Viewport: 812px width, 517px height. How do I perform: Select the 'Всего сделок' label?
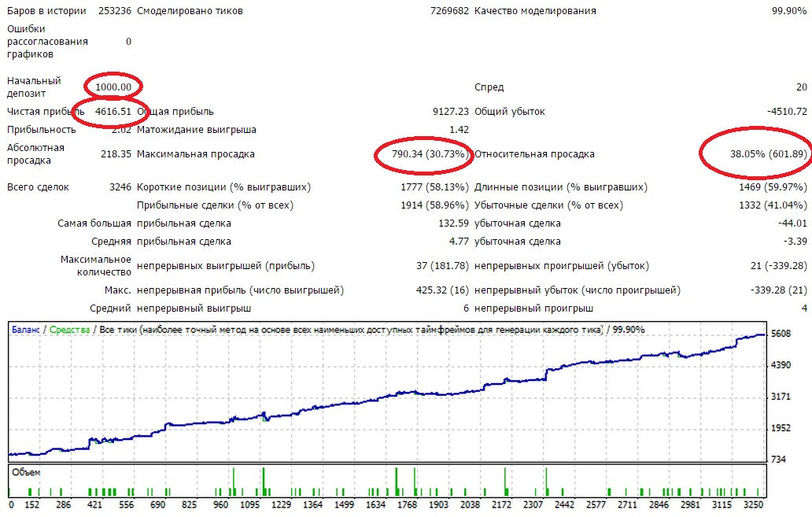[x=38, y=187]
